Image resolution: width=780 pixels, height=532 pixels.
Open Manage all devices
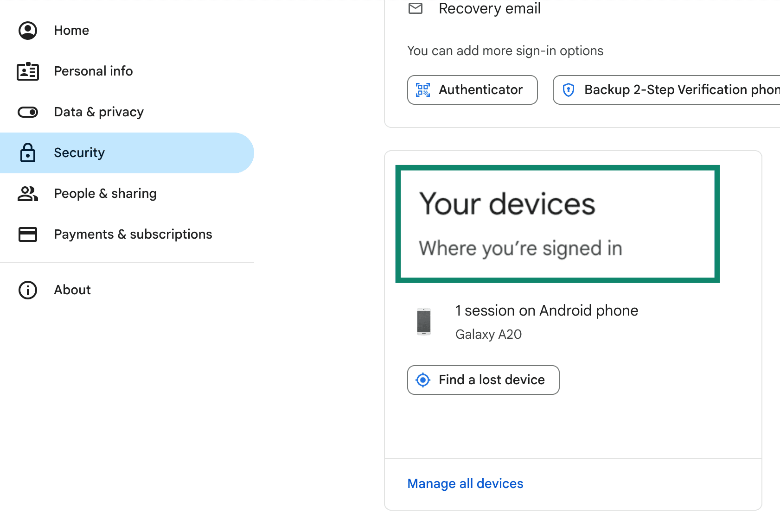click(465, 483)
